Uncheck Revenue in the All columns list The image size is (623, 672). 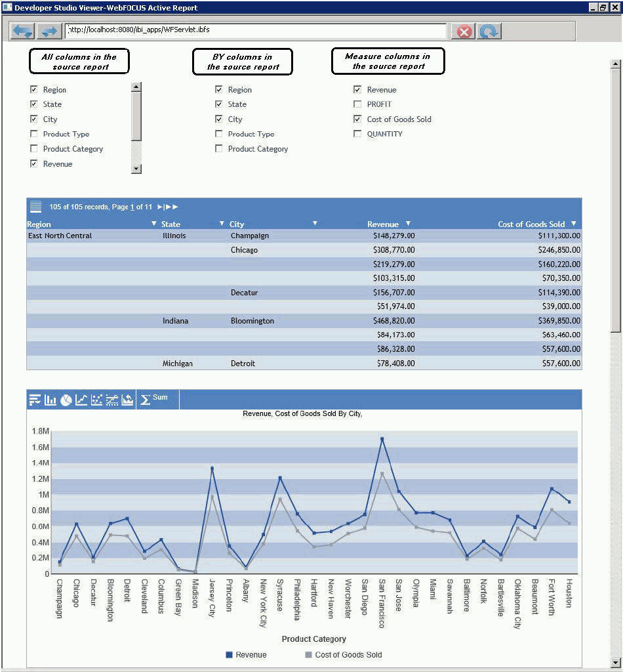(34, 163)
